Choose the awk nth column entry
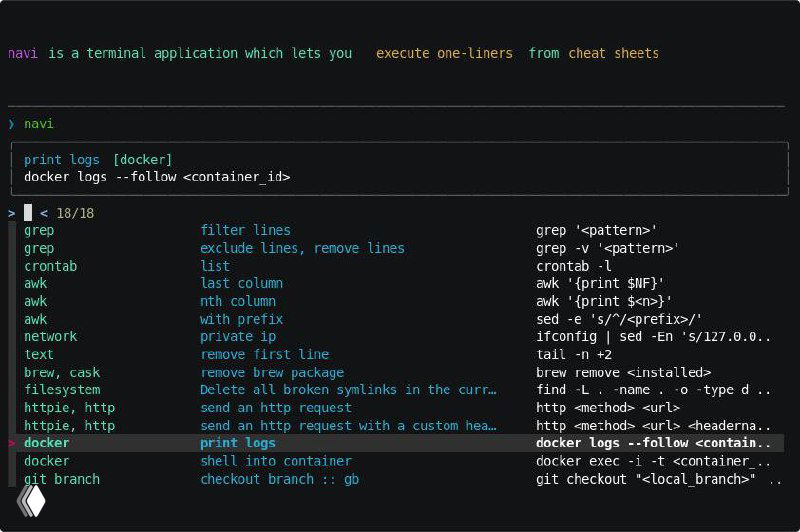 coord(237,301)
